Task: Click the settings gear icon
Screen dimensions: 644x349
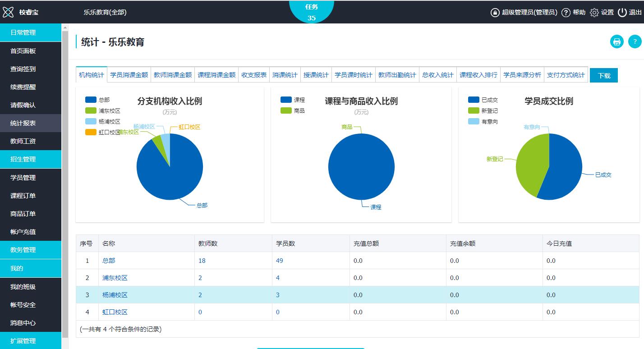Action: pos(594,13)
